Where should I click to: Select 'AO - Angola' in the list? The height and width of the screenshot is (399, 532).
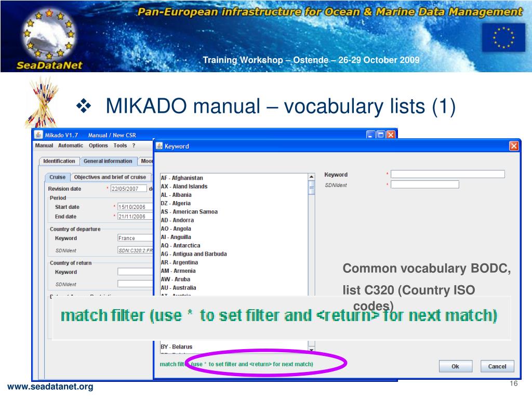pos(234,229)
